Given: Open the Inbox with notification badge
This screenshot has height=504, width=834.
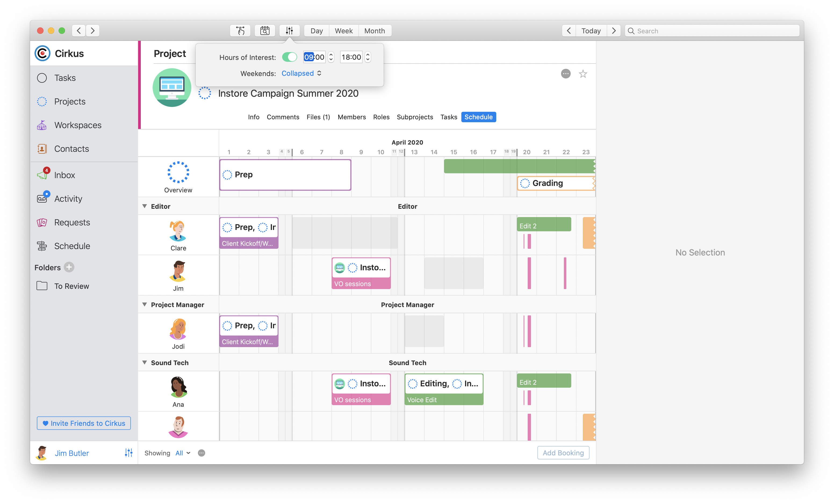Looking at the screenshot, I should (64, 175).
